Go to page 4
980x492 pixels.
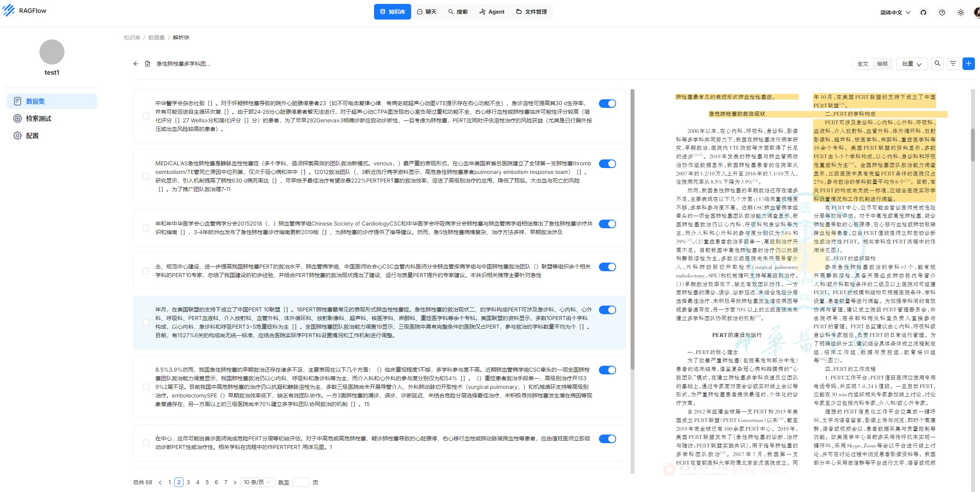coord(198,482)
